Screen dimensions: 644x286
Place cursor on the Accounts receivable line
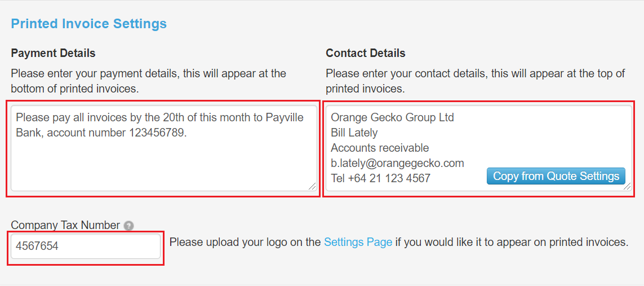[x=380, y=148]
